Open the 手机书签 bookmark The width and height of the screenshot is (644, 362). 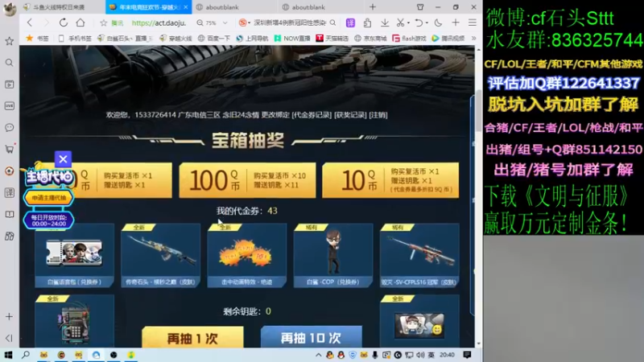[75, 38]
